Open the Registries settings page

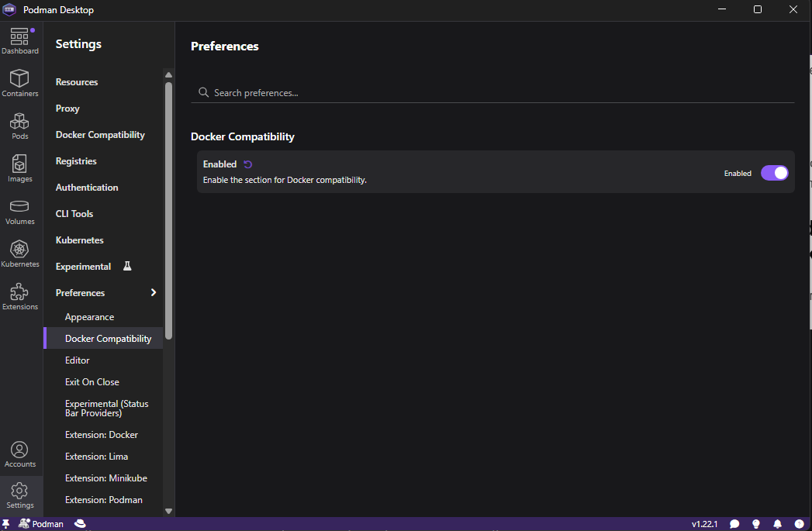click(x=76, y=161)
